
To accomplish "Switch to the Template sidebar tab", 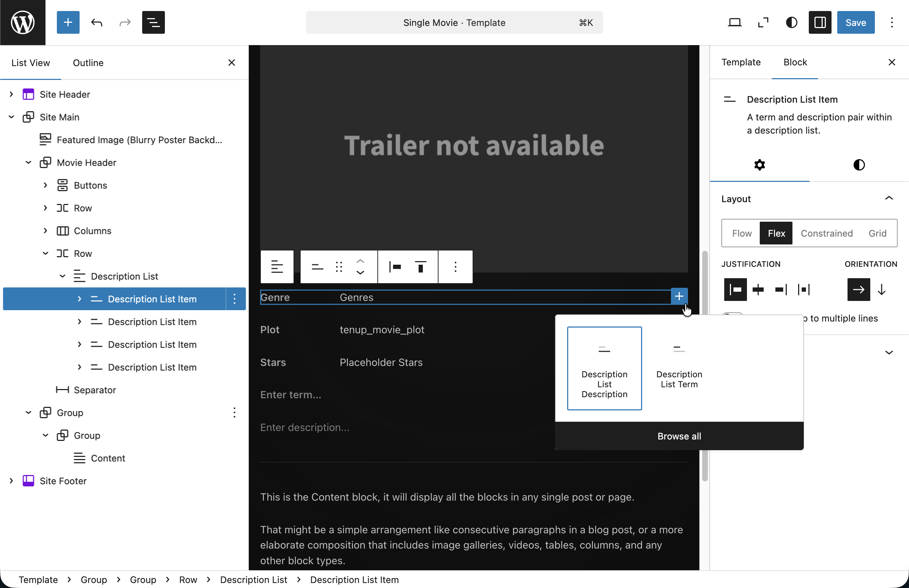I will tap(741, 62).
